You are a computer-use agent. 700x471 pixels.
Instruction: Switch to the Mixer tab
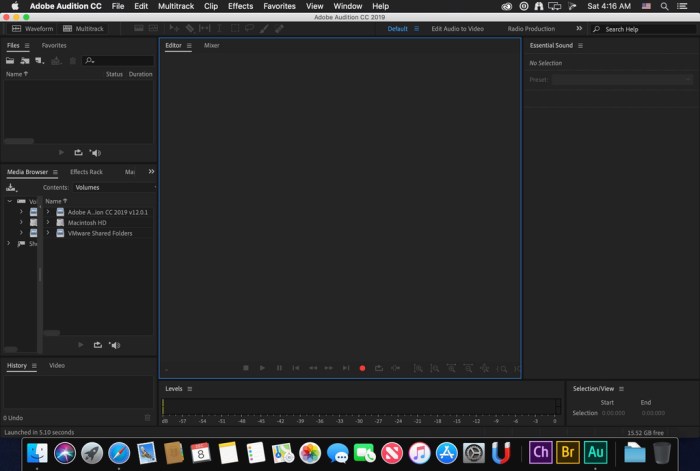coord(212,46)
